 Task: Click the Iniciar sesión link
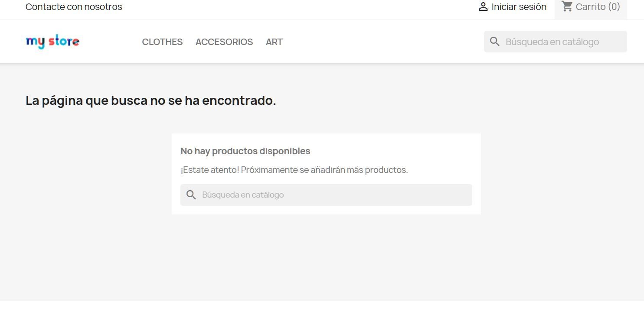tap(519, 7)
